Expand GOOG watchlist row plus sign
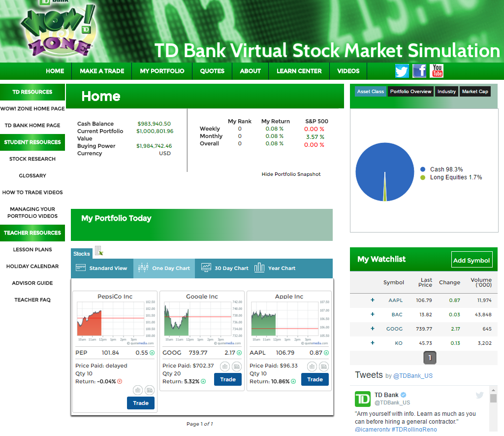 tap(373, 329)
